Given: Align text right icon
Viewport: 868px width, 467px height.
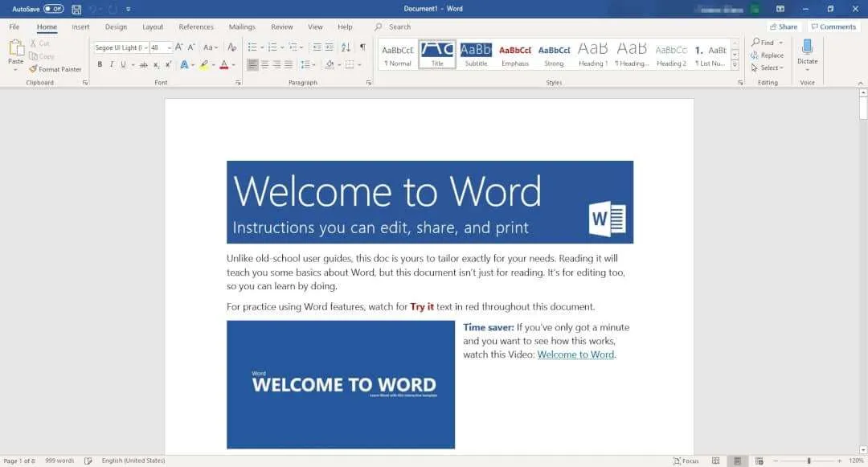Looking at the screenshot, I should coord(276,65).
